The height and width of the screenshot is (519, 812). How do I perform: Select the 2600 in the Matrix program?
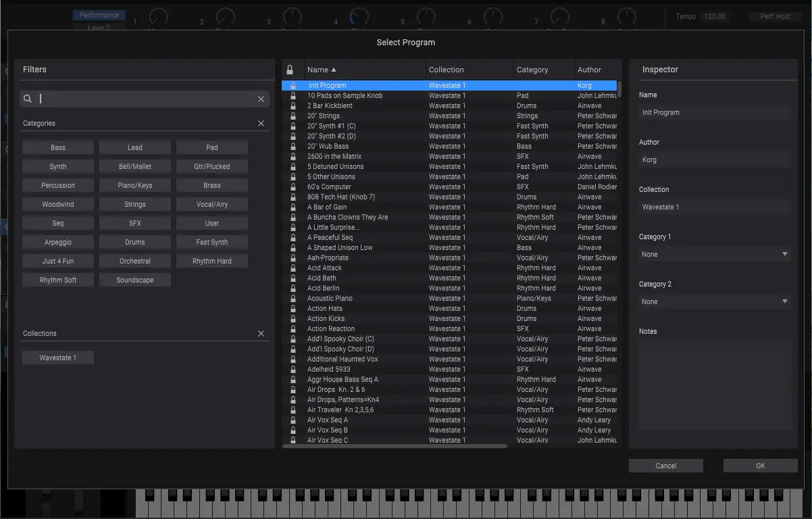(x=449, y=157)
